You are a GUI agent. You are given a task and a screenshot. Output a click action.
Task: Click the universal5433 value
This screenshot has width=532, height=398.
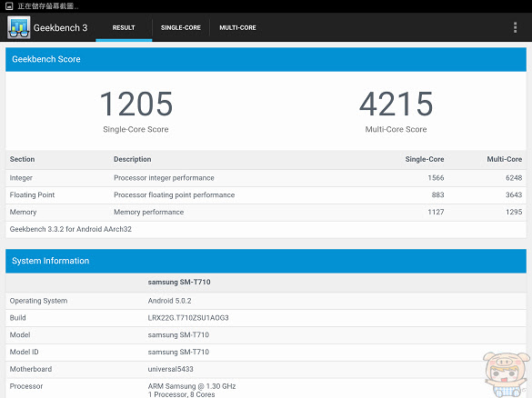click(171, 369)
